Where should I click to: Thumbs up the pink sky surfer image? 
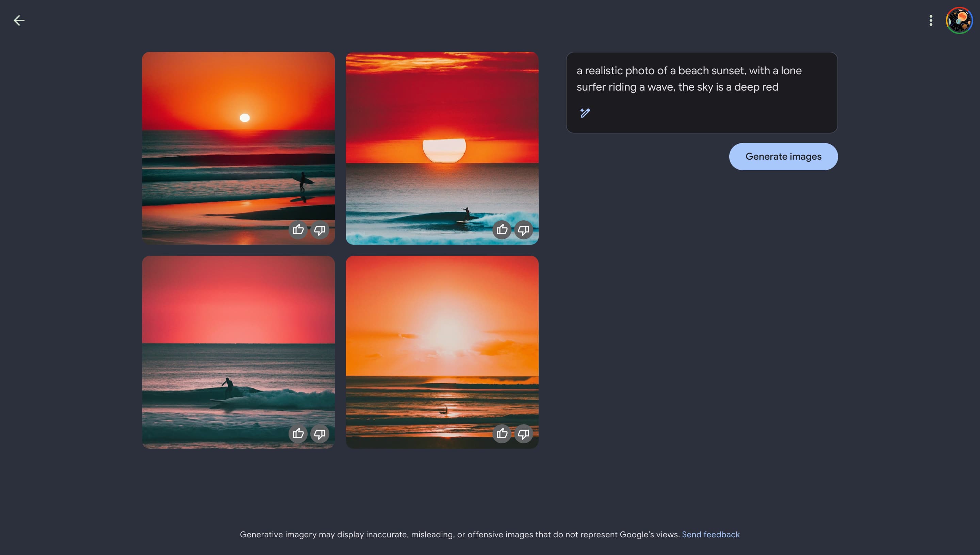tap(298, 434)
